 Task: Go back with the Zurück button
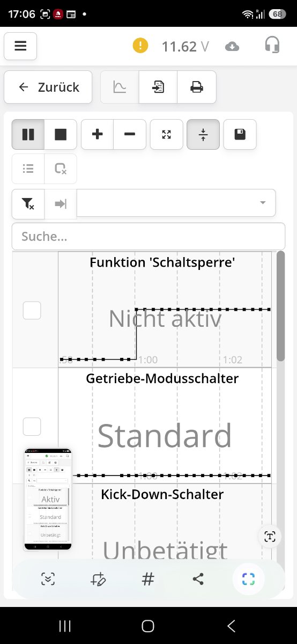(49, 87)
